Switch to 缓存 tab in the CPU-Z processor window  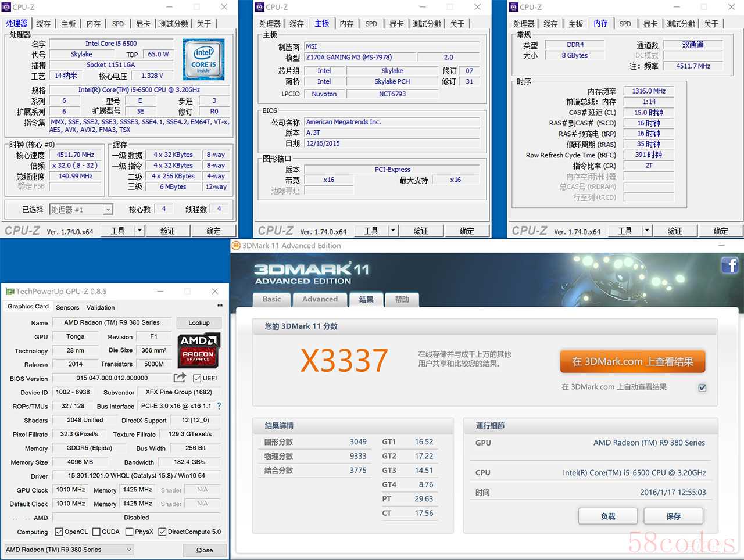[x=44, y=24]
